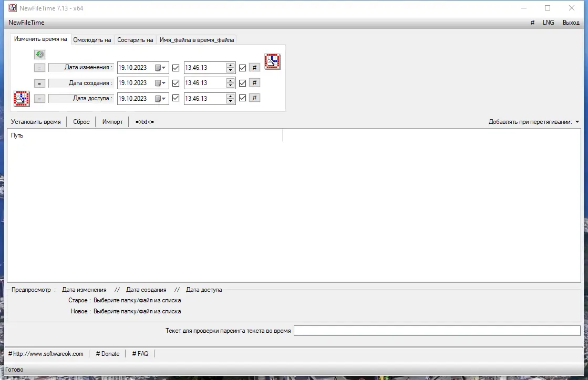Click the =>txt<= export button
The image size is (588, 380).
[x=145, y=122]
